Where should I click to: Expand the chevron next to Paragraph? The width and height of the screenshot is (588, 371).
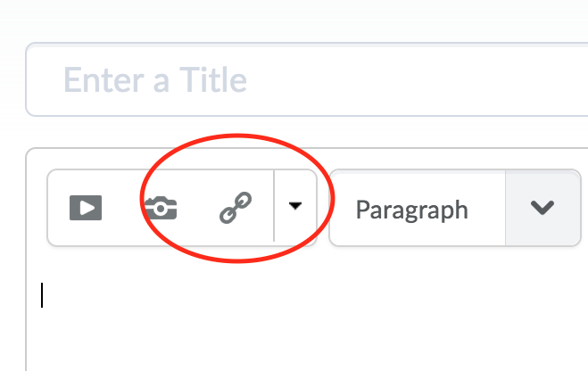coord(542,209)
